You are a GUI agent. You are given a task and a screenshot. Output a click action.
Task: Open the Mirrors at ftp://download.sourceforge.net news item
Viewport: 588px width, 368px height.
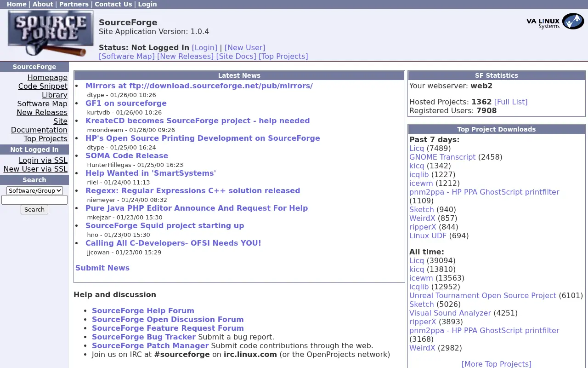point(199,86)
